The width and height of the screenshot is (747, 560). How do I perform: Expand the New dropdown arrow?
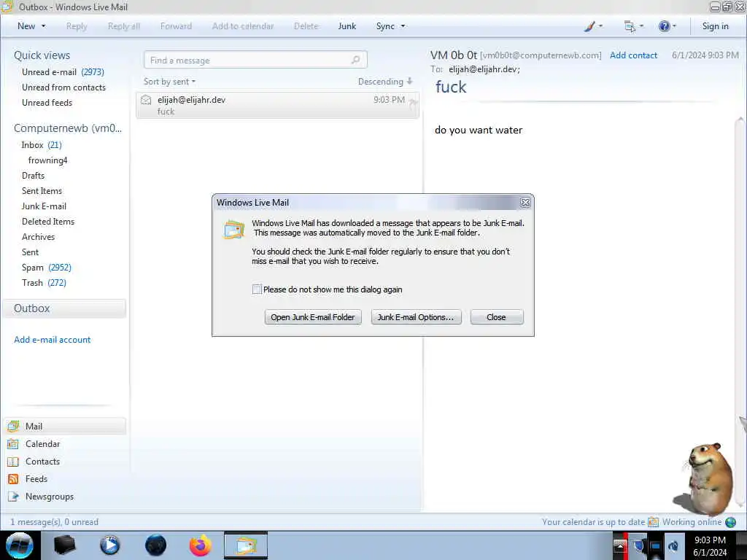coord(44,26)
